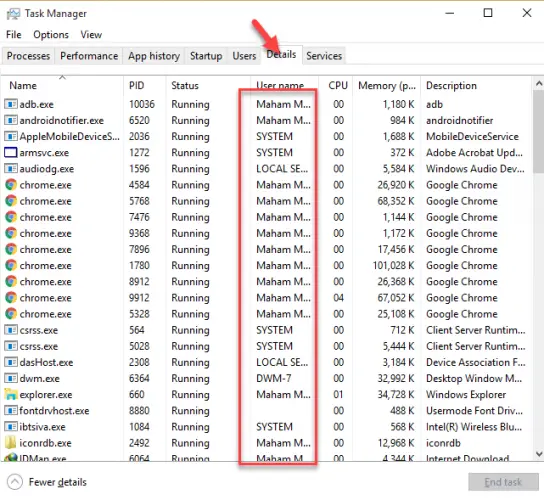Click the iconrdb.exe process icon

(x=11, y=443)
